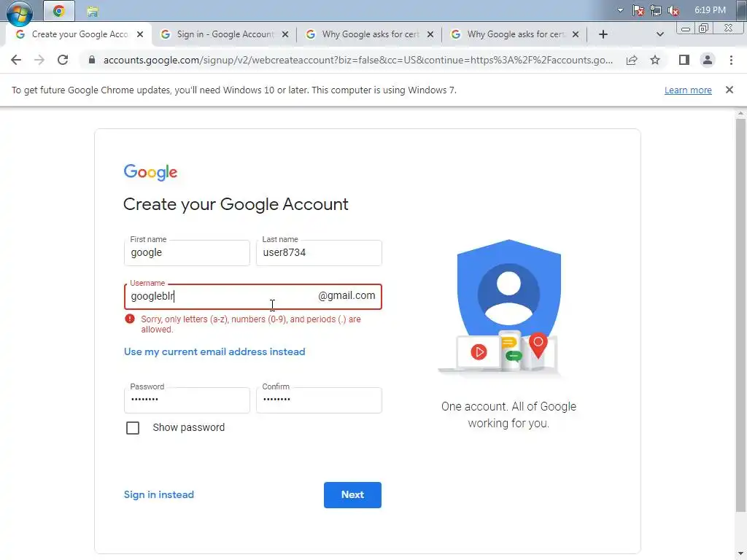The image size is (747, 560).
Task: Enable the Show password checkbox
Action: 133,427
